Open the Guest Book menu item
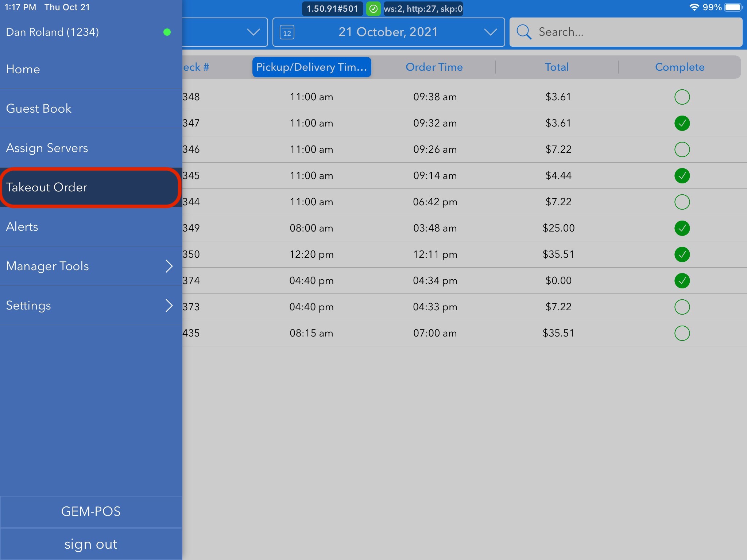 [x=39, y=109]
